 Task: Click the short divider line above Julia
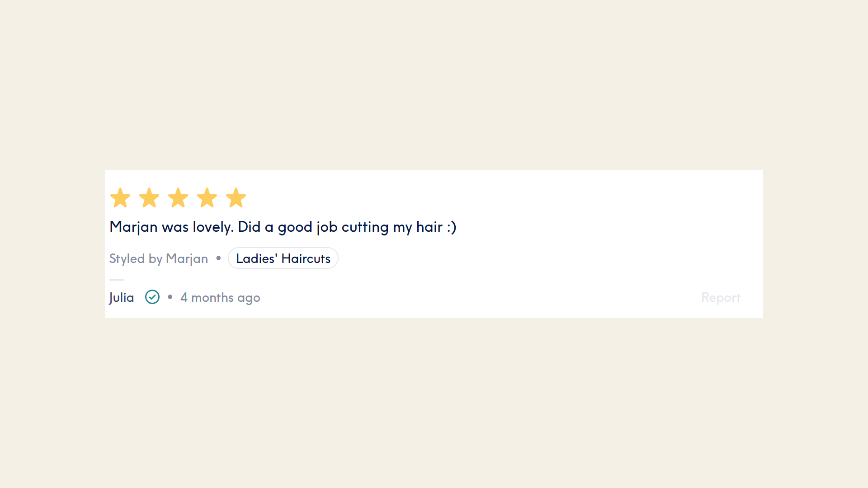point(117,280)
